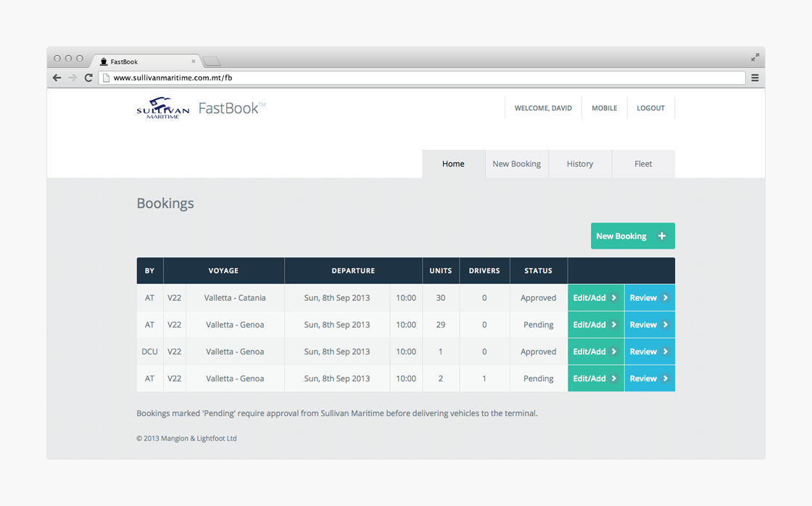
Task: Click the Valletta - Catania voyage cell
Action: click(235, 298)
